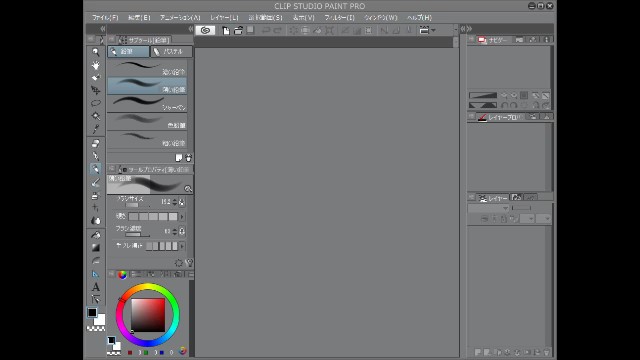Toggle brush density dynamics button

pyautogui.click(x=182, y=231)
